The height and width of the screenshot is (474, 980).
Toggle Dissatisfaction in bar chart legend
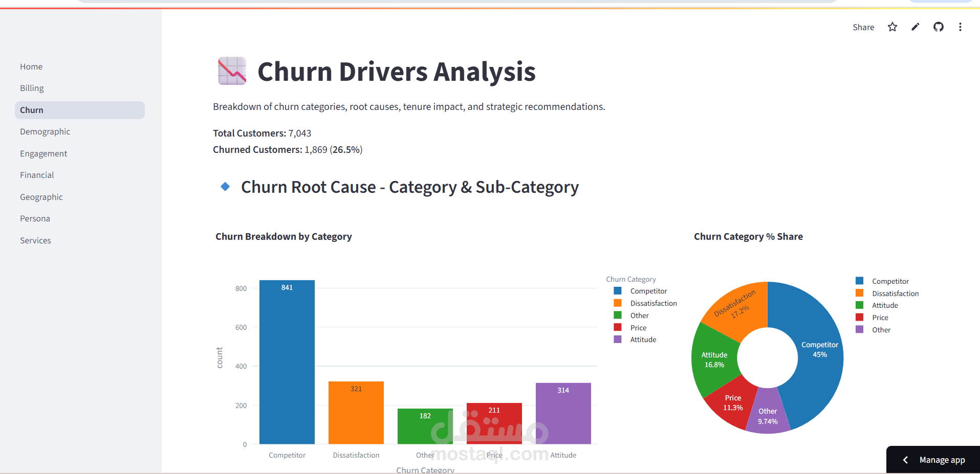click(x=646, y=303)
